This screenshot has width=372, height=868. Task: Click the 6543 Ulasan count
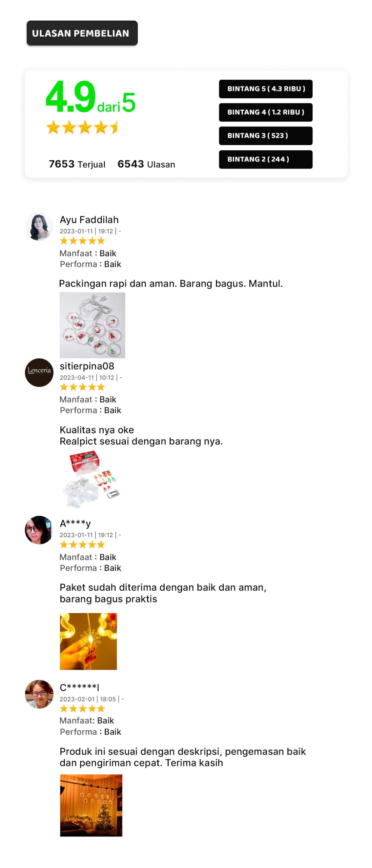tap(146, 164)
